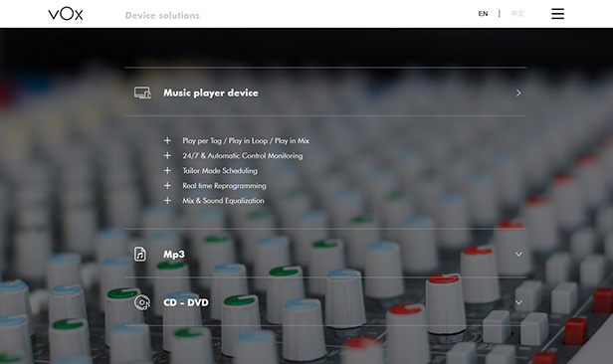The height and width of the screenshot is (364, 613).
Task: Click the Music player device icon
Action: (x=142, y=92)
